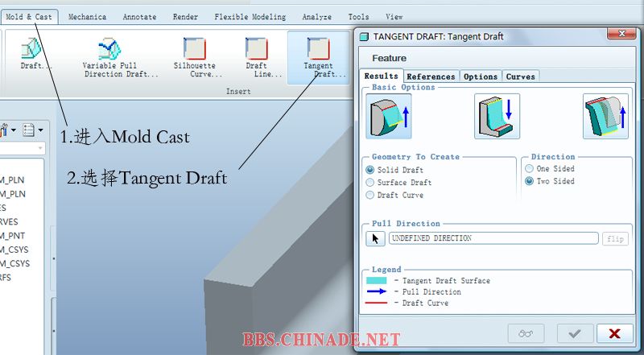This screenshot has height=355, width=644.
Task: Switch to Options tab in dialog
Action: pyautogui.click(x=481, y=76)
